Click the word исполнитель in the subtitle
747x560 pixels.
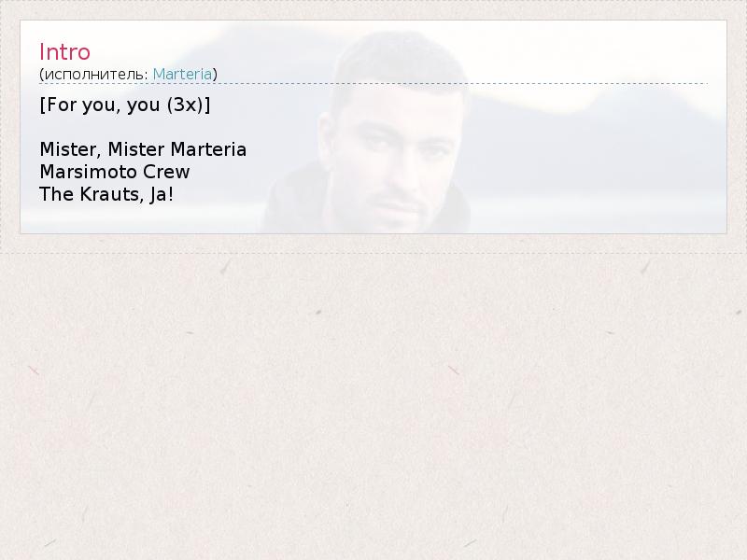point(96,75)
